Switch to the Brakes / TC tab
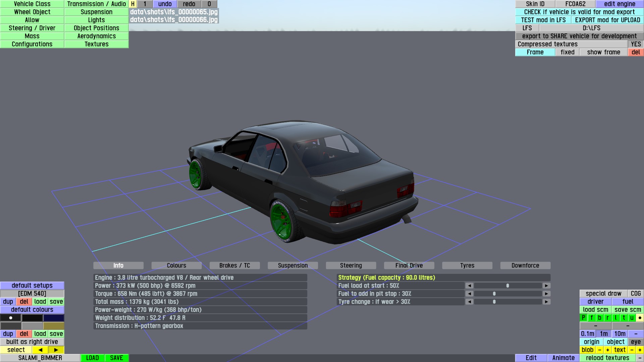644x362 pixels. pyautogui.click(x=234, y=265)
